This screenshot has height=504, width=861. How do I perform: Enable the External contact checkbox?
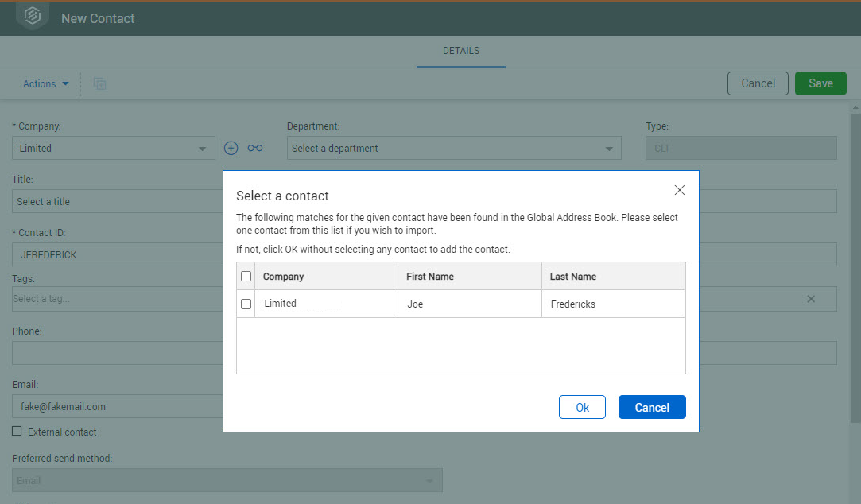17,432
